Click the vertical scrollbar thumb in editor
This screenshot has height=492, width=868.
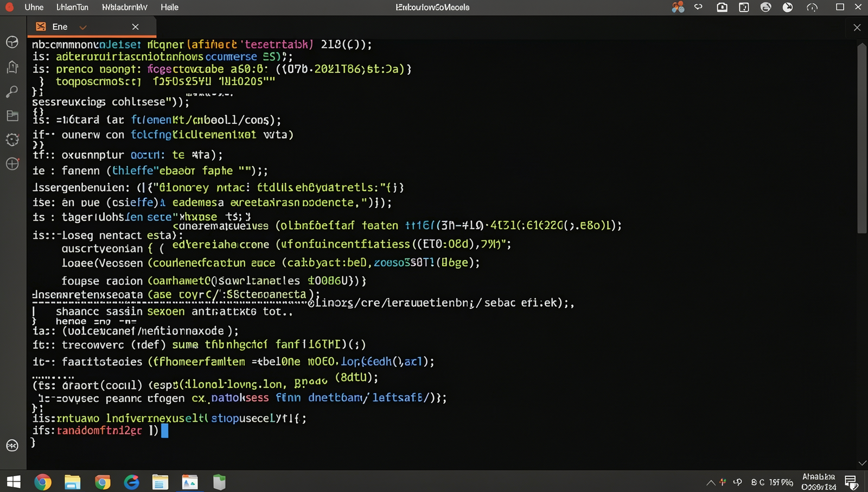(x=861, y=138)
